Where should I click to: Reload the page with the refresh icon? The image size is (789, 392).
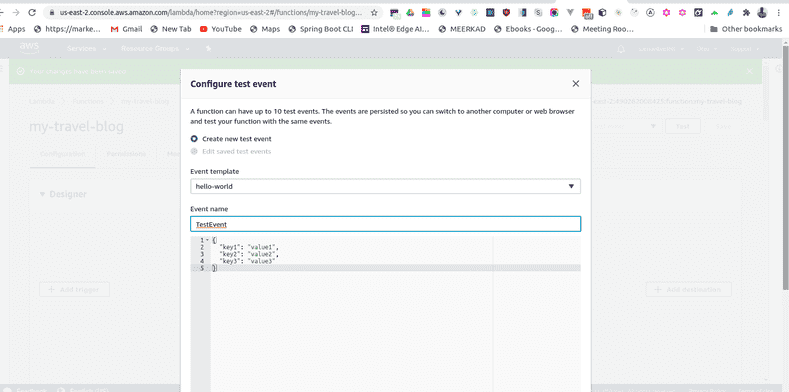[x=33, y=13]
